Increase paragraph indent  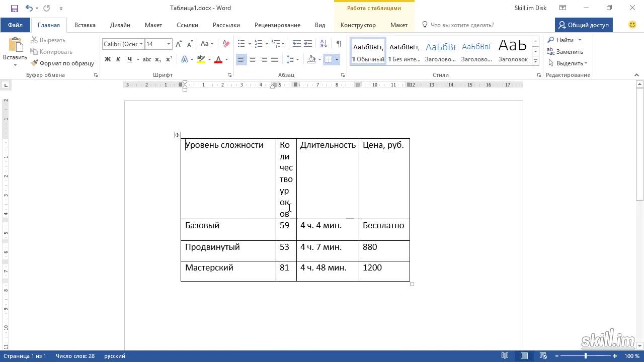point(308,44)
